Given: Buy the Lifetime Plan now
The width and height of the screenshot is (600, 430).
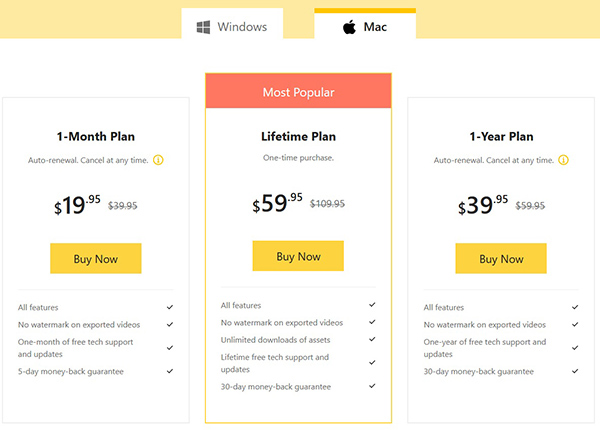Looking at the screenshot, I should 298,256.
